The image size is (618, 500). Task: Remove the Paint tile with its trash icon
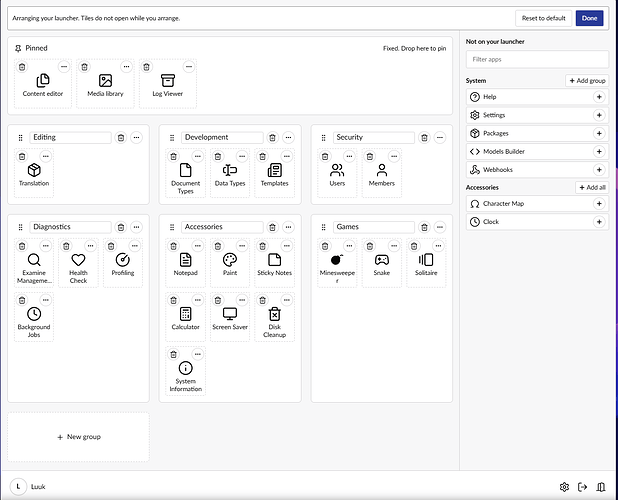pyautogui.click(x=218, y=246)
